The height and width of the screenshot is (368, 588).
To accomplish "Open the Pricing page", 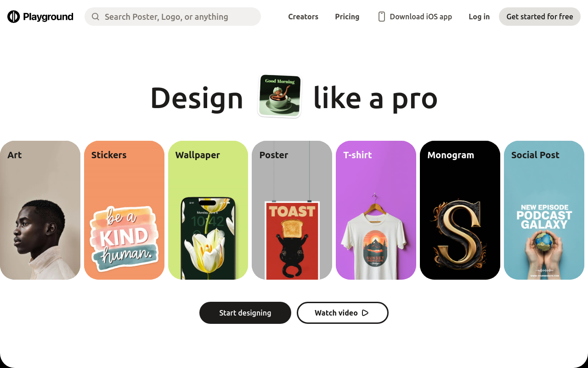I will pos(347,17).
